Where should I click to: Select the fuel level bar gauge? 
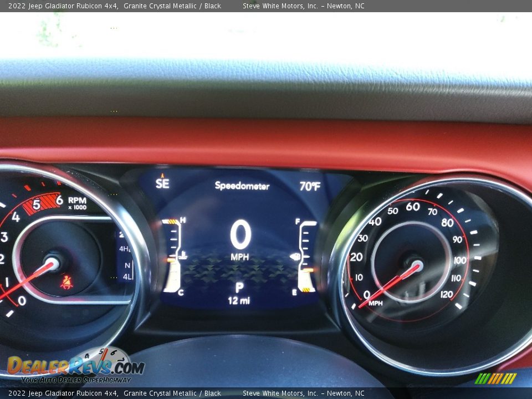(x=308, y=257)
